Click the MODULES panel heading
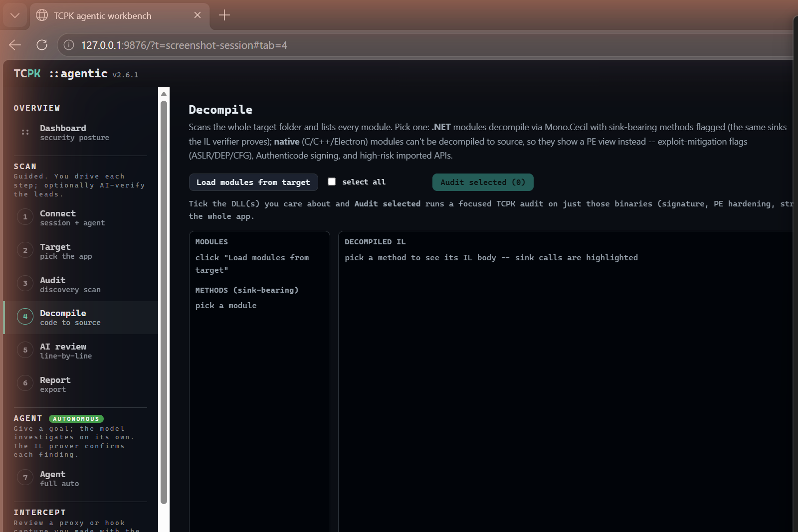The height and width of the screenshot is (532, 798). (x=211, y=242)
